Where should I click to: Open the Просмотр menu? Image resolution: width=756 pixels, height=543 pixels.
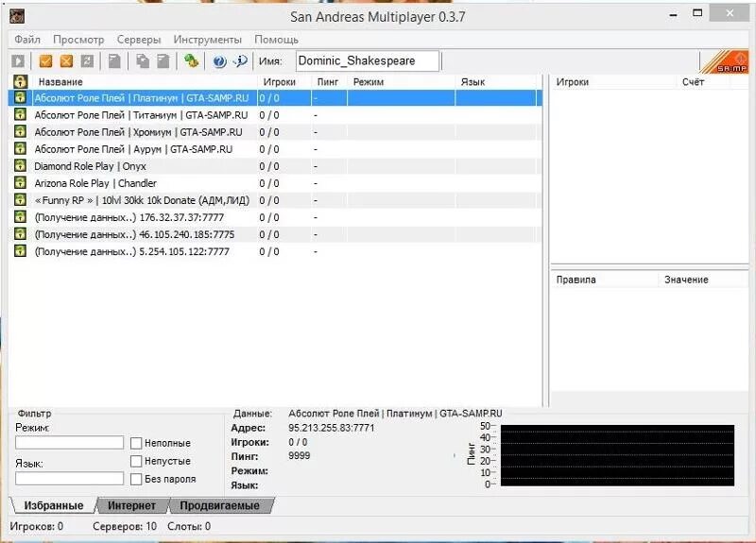pyautogui.click(x=78, y=40)
